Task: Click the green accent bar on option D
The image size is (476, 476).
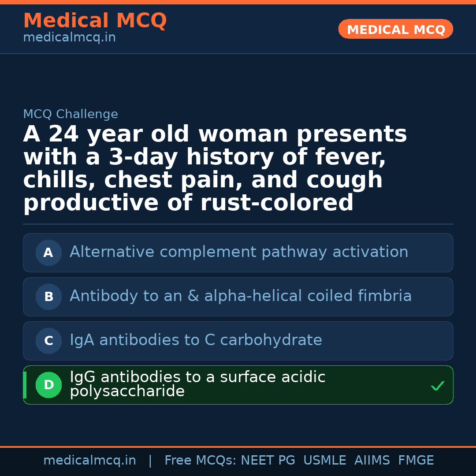Action: click(x=25, y=385)
